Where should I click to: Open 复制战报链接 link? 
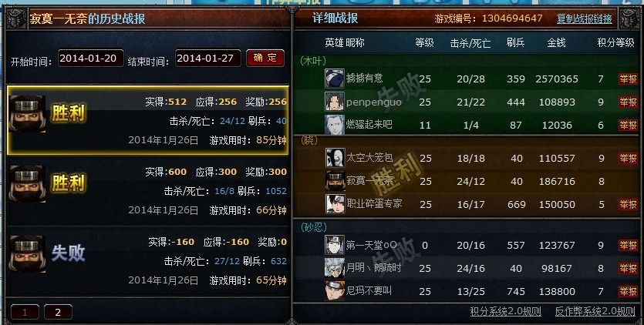pyautogui.click(x=584, y=19)
